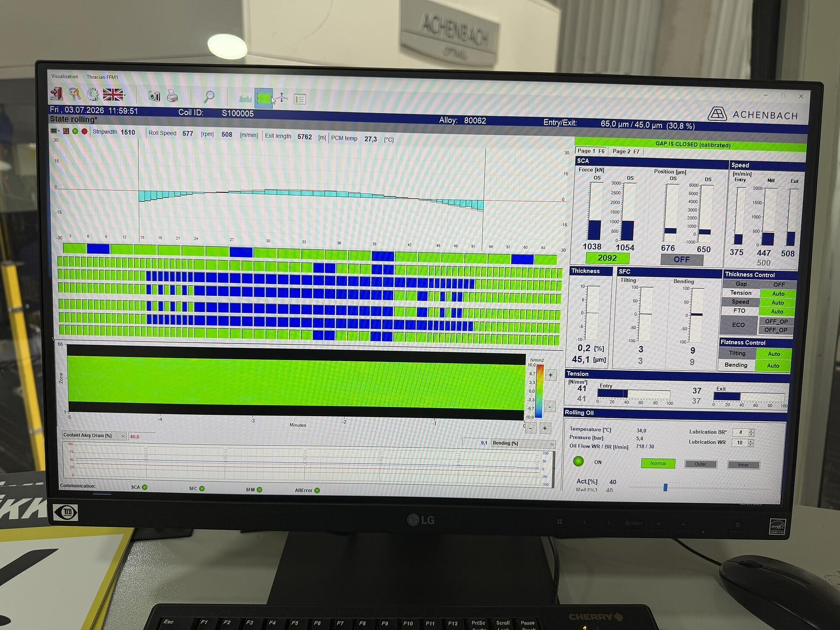Select Inner rolling oil mode
This screenshot has width=840, height=630.
[x=743, y=465]
